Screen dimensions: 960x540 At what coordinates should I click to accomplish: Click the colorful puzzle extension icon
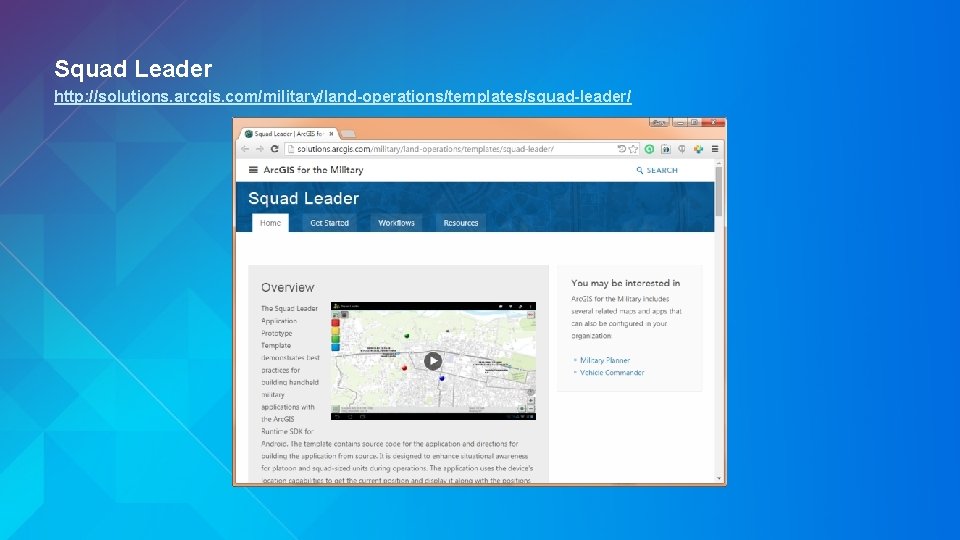coord(698,149)
